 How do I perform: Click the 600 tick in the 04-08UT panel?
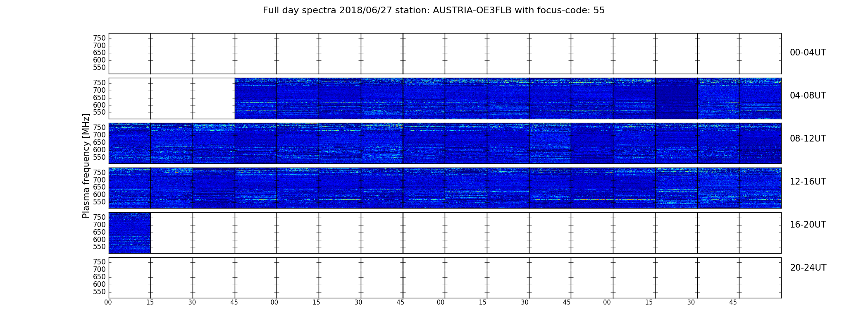tap(99, 105)
